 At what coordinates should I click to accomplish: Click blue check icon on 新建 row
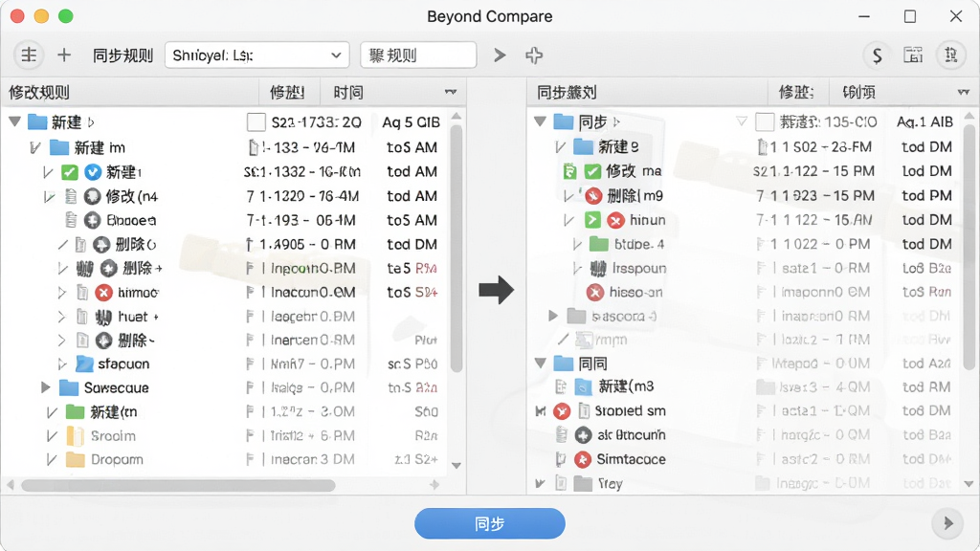pos(93,172)
